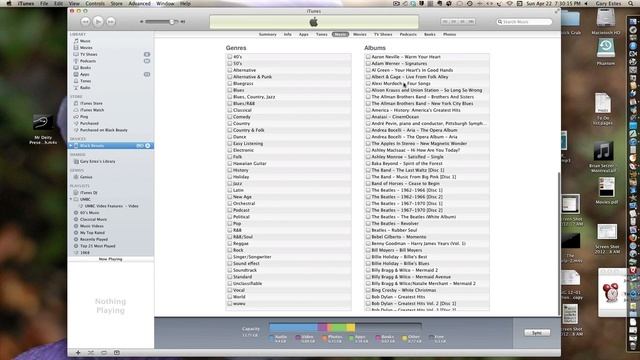Select TV Shows in the sidebar
This screenshot has height=360, width=640.
(88, 54)
